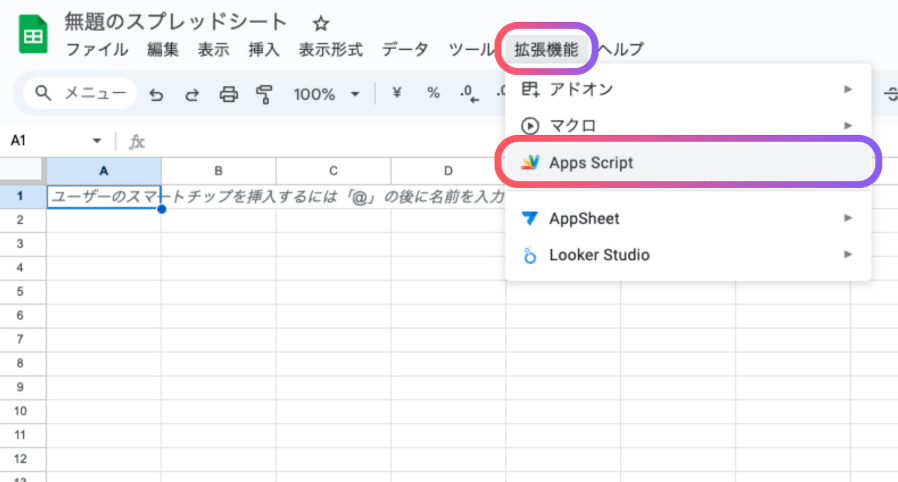Click the Google Sheets home logo
The height and width of the screenshot is (482, 898).
coord(33,35)
